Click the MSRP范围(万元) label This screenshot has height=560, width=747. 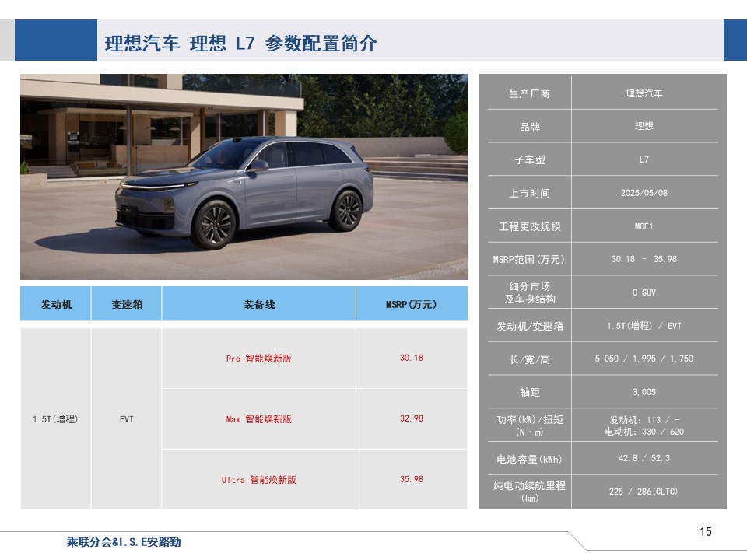click(529, 260)
